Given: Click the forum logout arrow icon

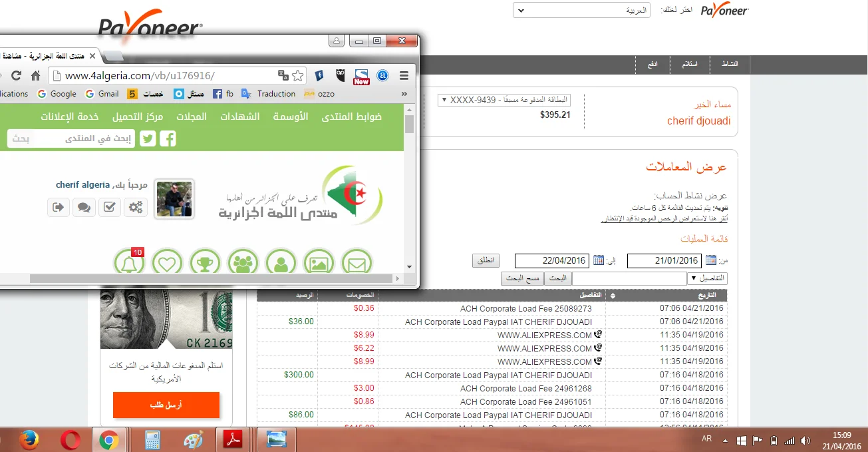Looking at the screenshot, I should click(x=59, y=207).
